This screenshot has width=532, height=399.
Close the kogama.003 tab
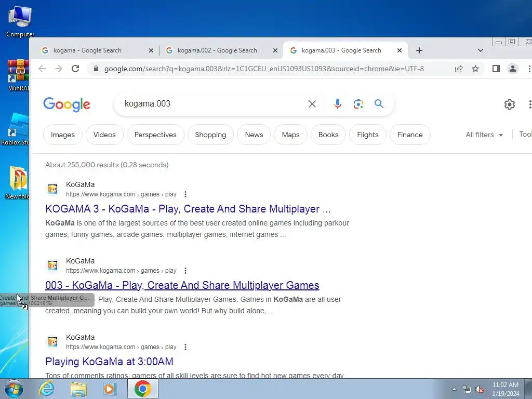coord(400,50)
